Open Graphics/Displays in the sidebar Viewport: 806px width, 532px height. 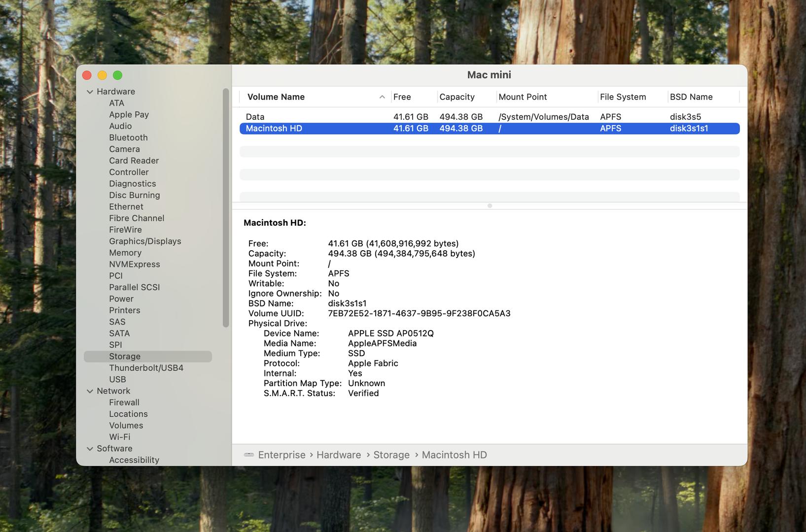click(x=145, y=241)
